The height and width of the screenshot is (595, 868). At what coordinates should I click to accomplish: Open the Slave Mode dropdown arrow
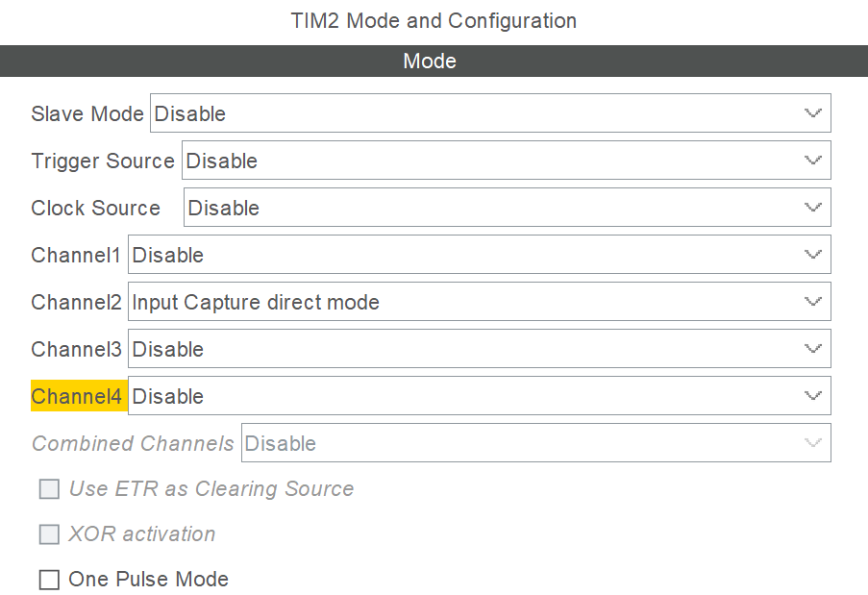click(x=812, y=113)
